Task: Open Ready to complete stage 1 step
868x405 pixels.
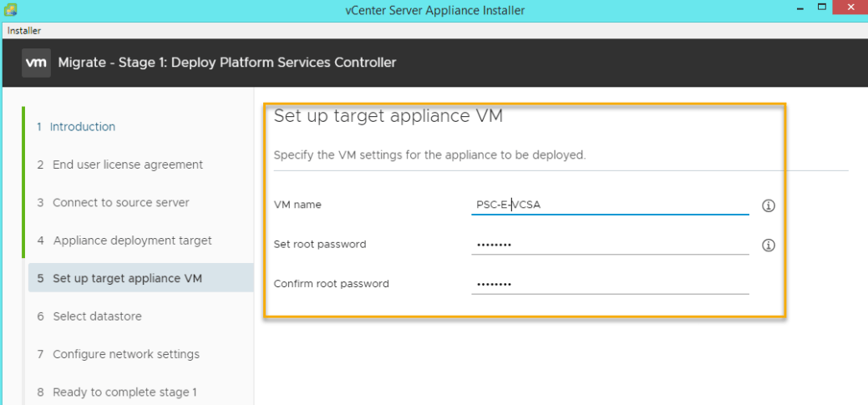Action: point(124,392)
